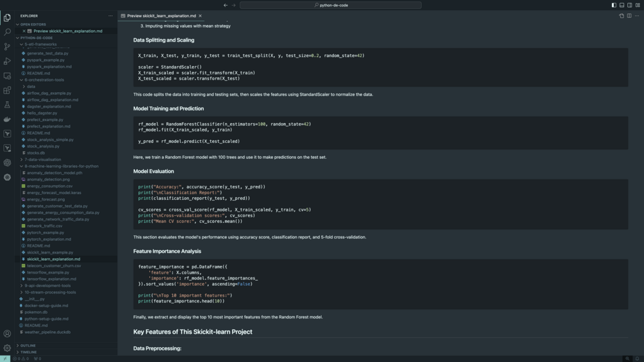Image resolution: width=644 pixels, height=362 pixels.
Task: Toggle the bottom panel visibility
Action: (x=622, y=5)
